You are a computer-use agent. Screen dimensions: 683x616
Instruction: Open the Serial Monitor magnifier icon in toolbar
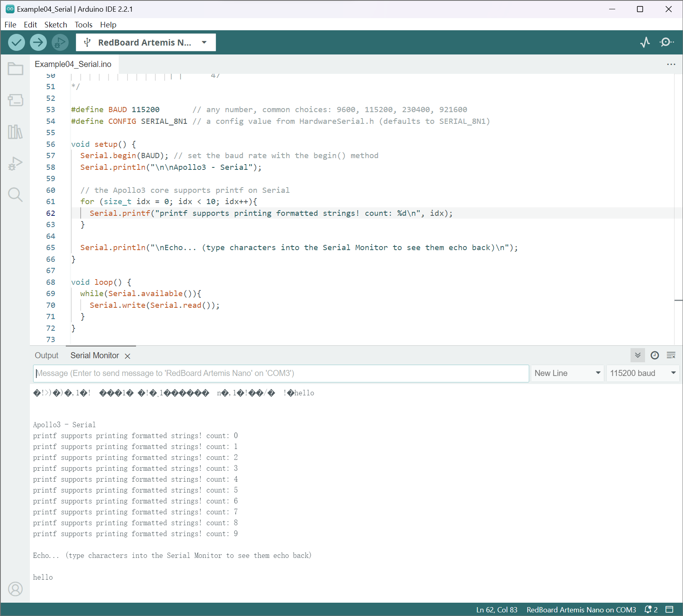click(x=666, y=42)
